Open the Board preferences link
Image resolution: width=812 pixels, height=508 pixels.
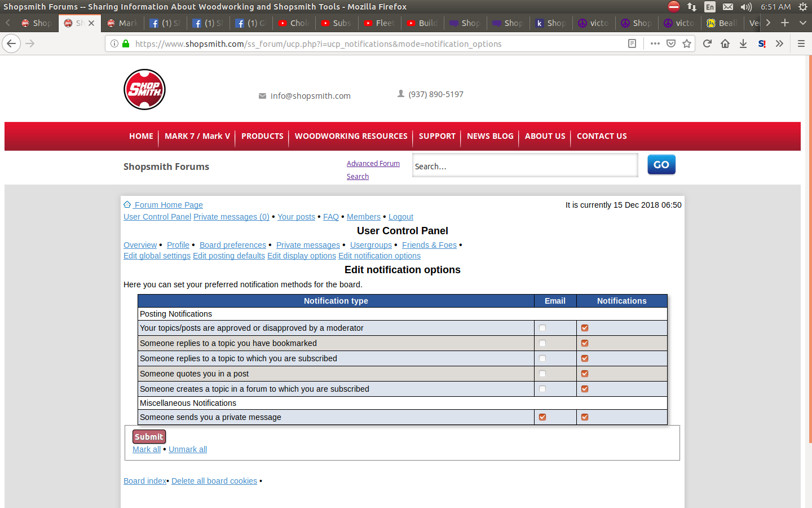233,245
